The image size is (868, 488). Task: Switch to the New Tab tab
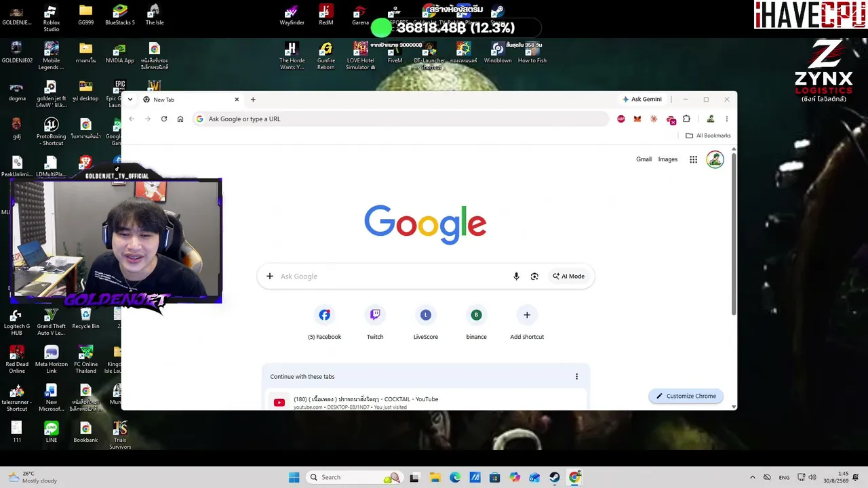pos(191,100)
